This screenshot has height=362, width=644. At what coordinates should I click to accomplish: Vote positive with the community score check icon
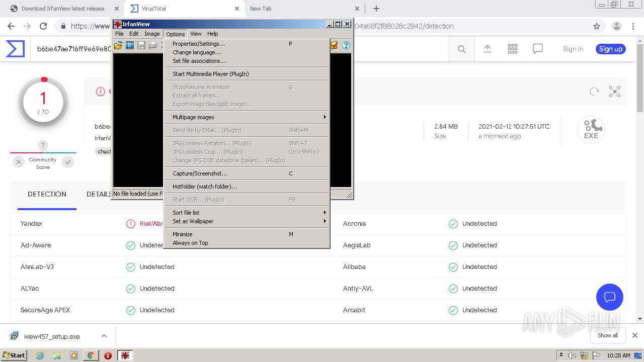pos(68,162)
